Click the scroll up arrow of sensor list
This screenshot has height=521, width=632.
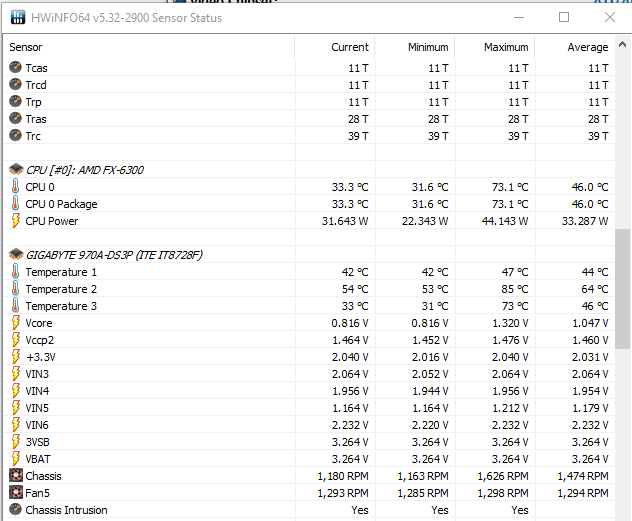point(622,44)
